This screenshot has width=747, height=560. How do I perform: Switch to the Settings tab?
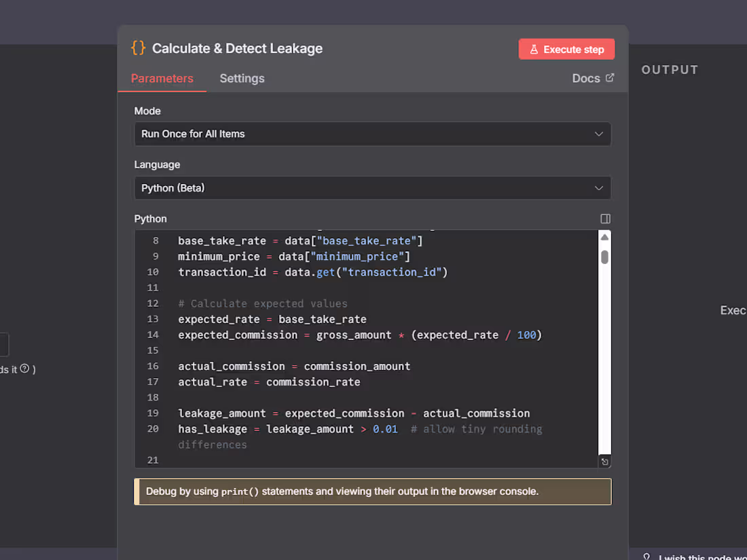point(242,79)
